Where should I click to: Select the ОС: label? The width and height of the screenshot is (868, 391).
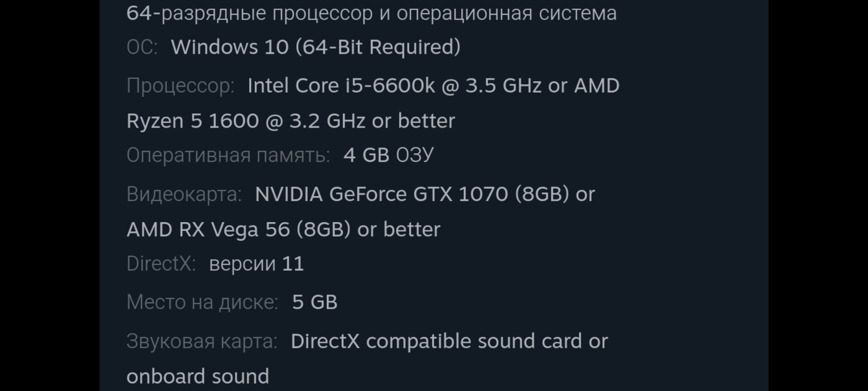point(142,47)
